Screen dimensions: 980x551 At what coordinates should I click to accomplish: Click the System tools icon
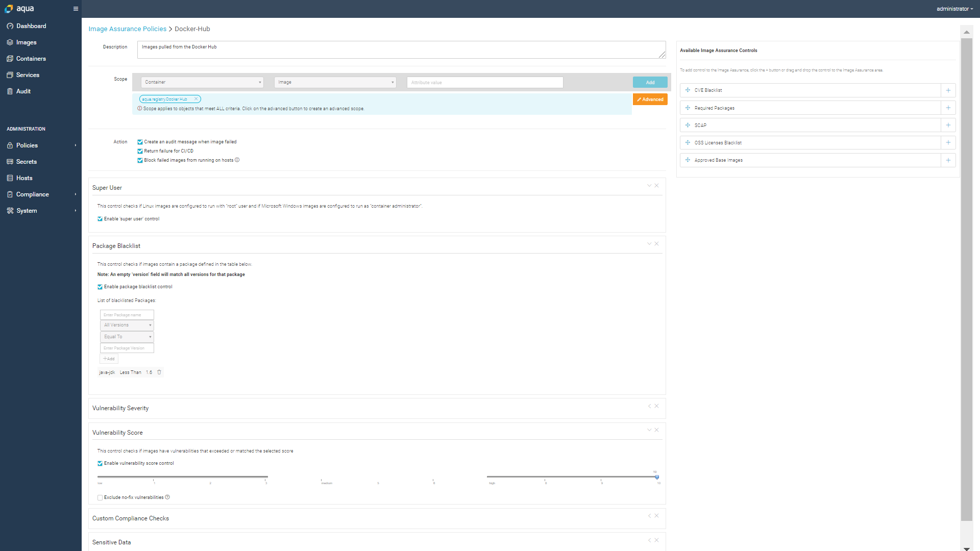tap(10, 211)
